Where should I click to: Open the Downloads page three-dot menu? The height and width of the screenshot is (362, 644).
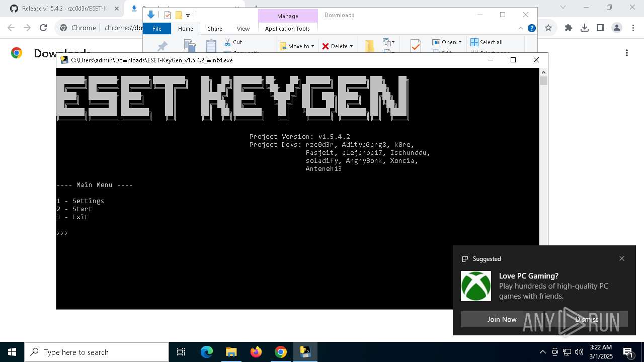click(x=627, y=53)
